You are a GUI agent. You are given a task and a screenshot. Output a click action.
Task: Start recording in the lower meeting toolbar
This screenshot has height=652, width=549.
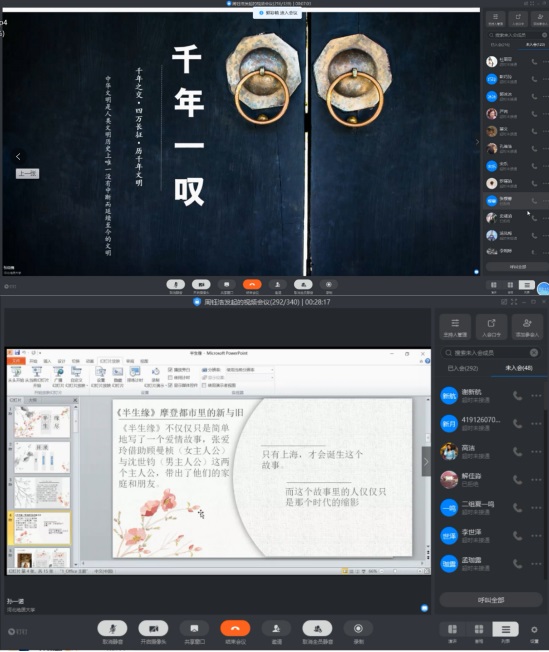pos(358,628)
